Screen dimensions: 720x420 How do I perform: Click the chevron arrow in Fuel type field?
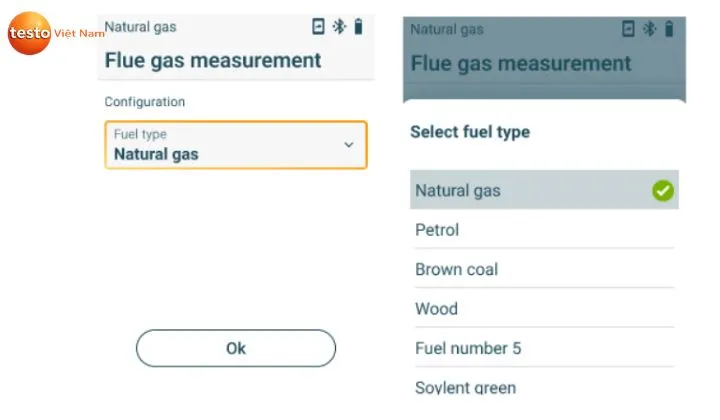[348, 145]
